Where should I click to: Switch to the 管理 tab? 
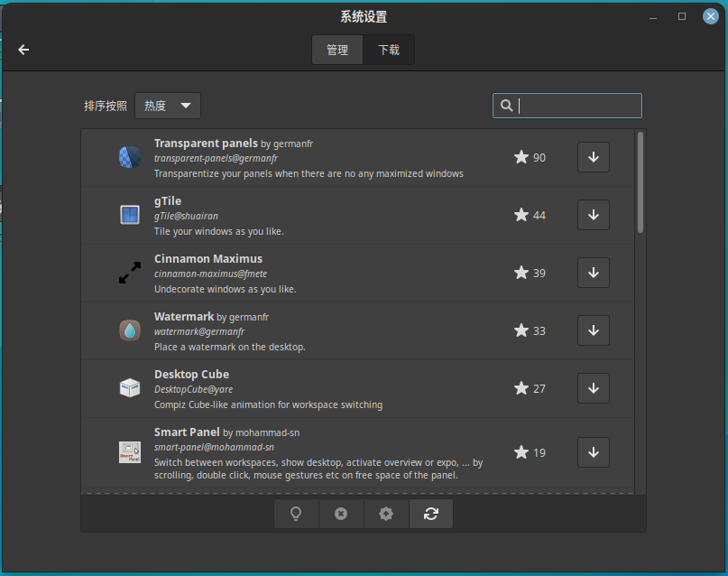pyautogui.click(x=337, y=50)
